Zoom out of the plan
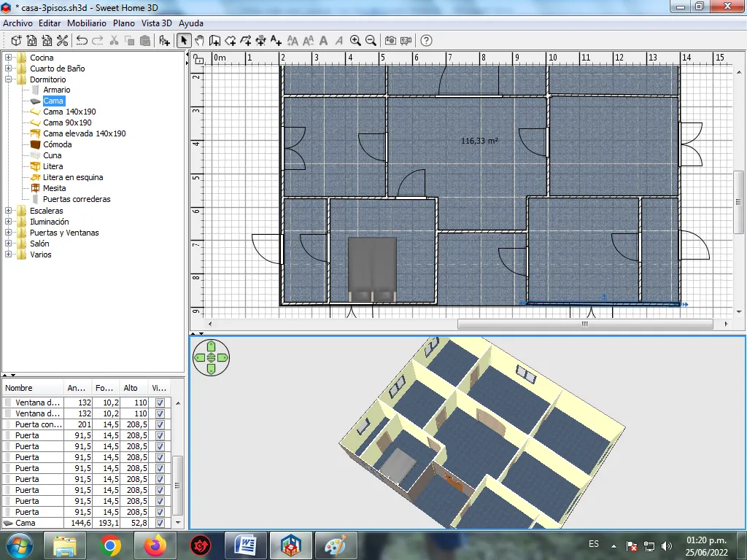747x560 pixels. pos(371,41)
